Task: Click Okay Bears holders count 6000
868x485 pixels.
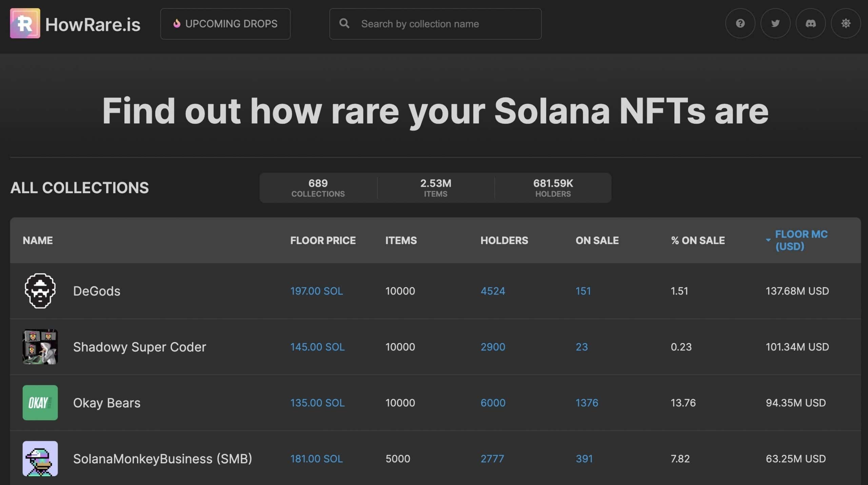Action: (x=493, y=403)
